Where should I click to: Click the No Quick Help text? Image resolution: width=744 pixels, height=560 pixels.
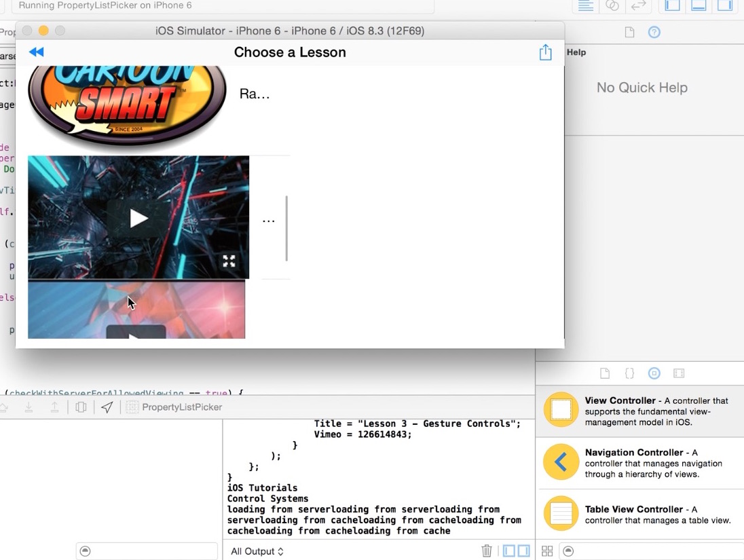[642, 88]
